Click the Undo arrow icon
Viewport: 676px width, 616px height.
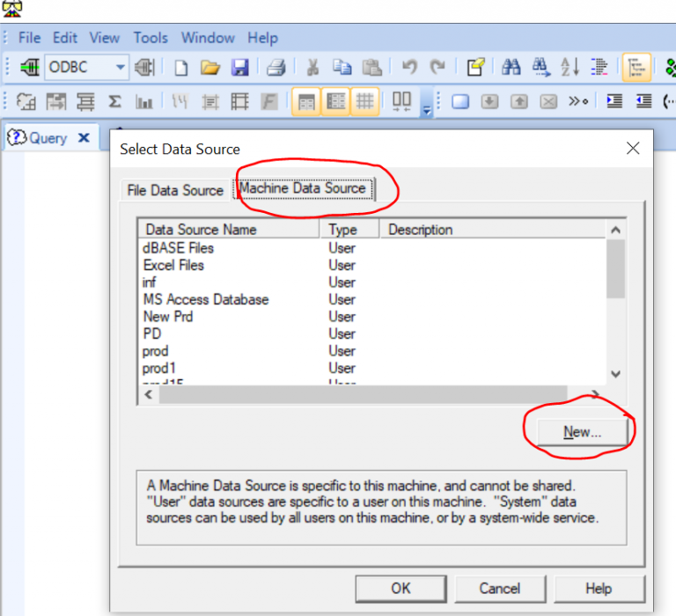click(x=408, y=67)
